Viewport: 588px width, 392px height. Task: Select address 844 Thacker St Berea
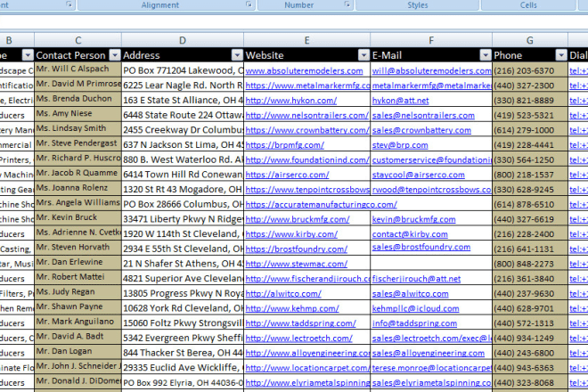[x=183, y=353]
